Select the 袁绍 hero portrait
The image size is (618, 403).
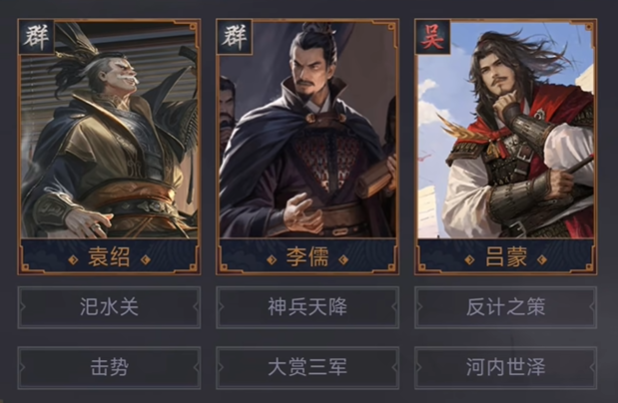tap(109, 130)
